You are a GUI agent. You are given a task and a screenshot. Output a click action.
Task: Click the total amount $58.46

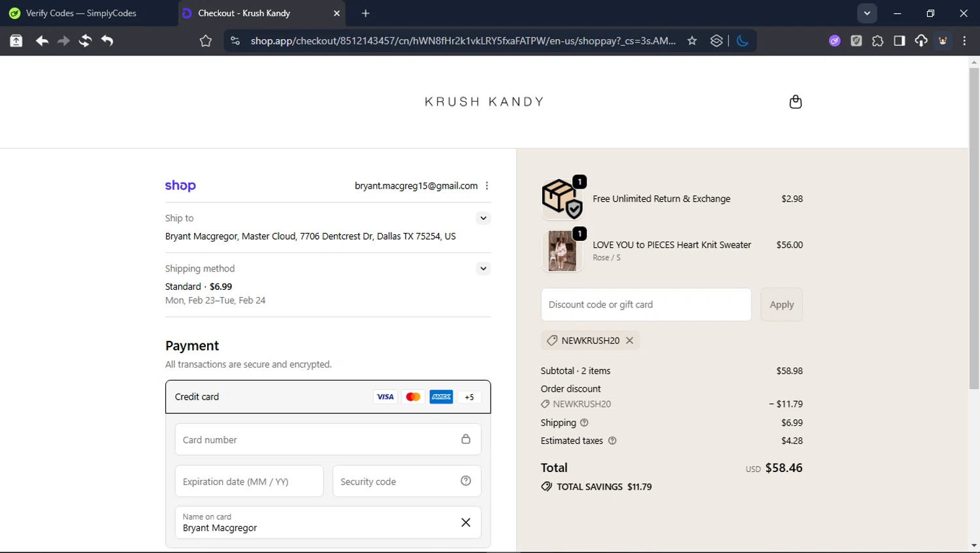(783, 467)
